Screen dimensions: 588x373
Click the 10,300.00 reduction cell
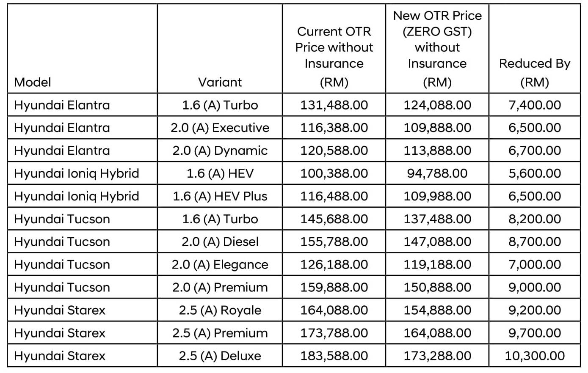[534, 356]
